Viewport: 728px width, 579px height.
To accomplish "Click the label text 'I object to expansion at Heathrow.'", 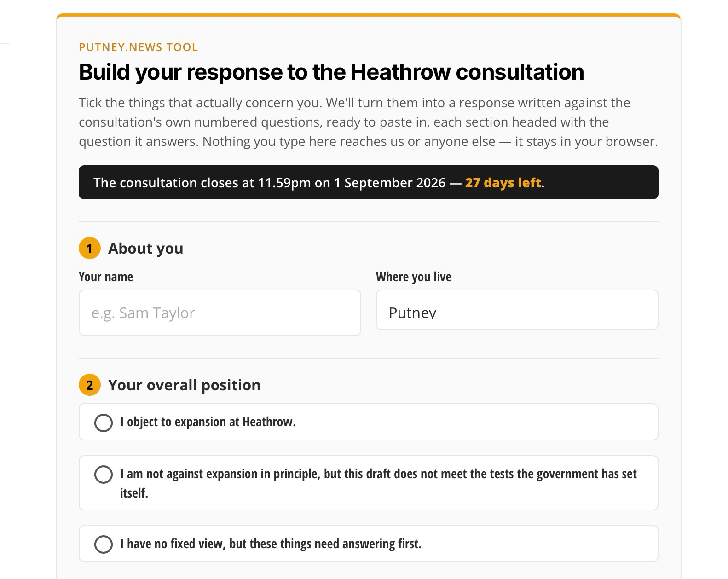I will [x=208, y=422].
